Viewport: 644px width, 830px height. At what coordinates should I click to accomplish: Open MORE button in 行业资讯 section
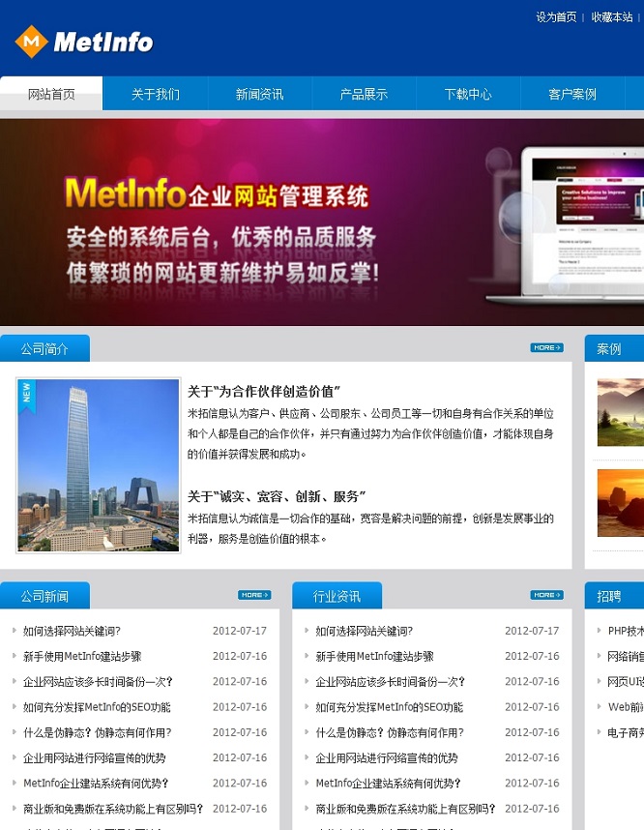[x=546, y=595]
